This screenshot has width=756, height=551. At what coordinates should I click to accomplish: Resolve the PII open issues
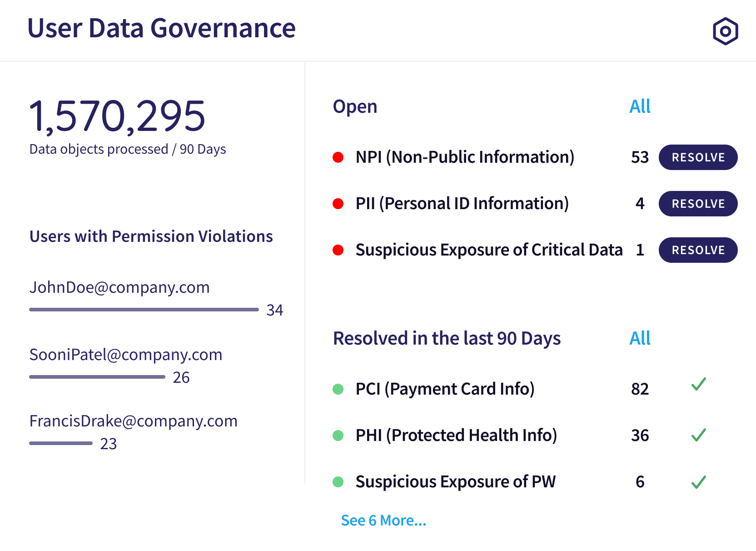click(x=698, y=204)
